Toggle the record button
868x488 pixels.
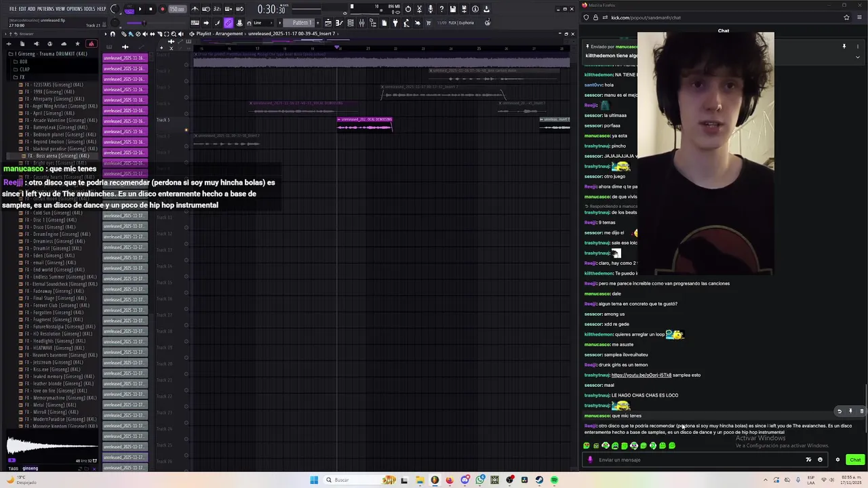pos(162,9)
